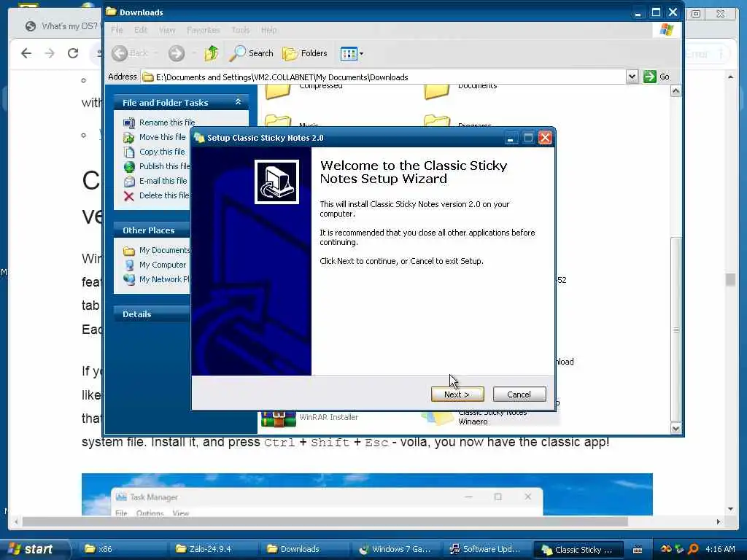Select the Compressed folder icon
747x560 pixels.
pyautogui.click(x=278, y=90)
